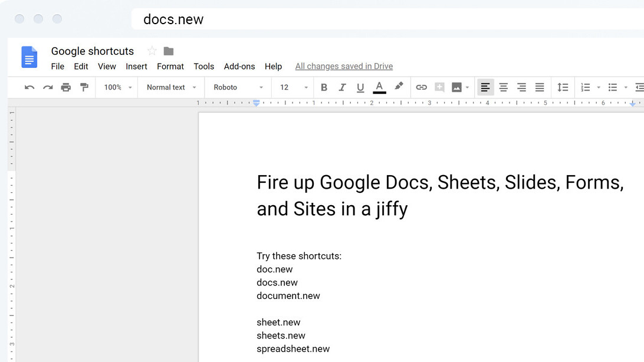
Task: Toggle underline formatting
Action: [x=360, y=87]
